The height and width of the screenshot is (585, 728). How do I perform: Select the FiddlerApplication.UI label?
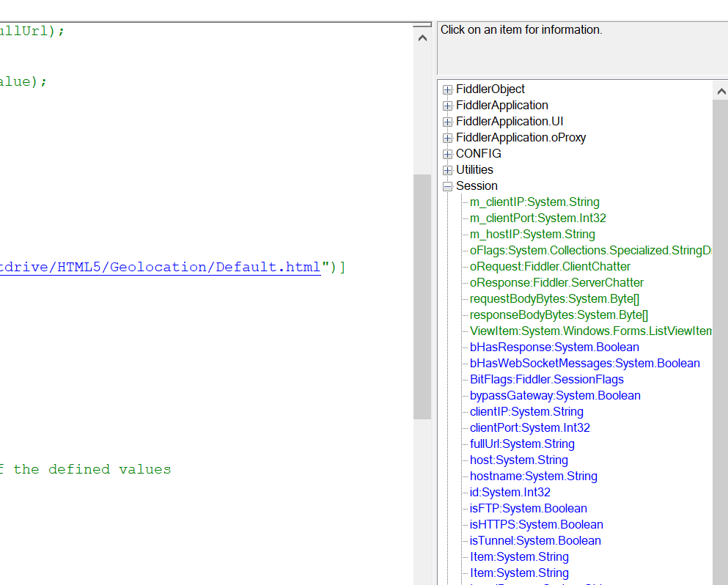point(510,122)
